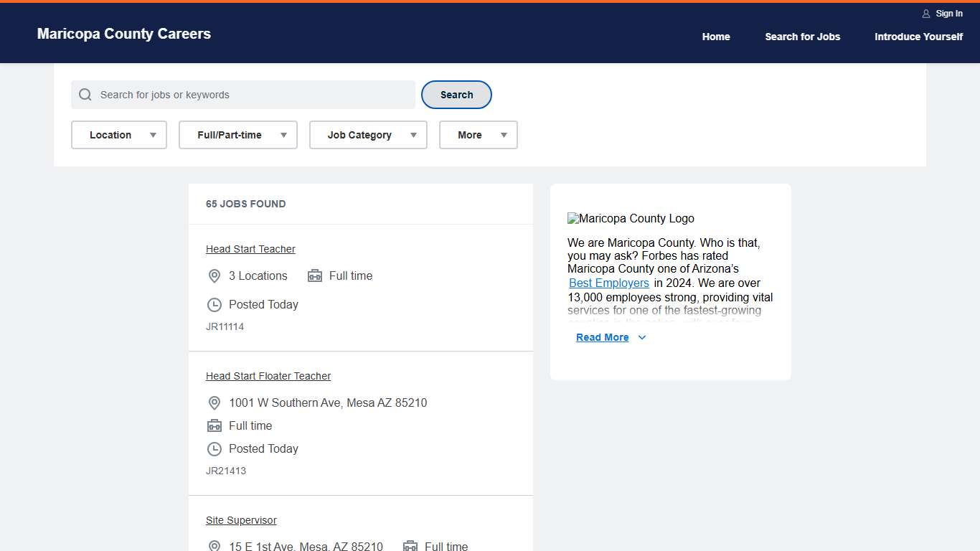Screen dimensions: 980x551
Task: Expand the Read More description
Action: pos(611,337)
